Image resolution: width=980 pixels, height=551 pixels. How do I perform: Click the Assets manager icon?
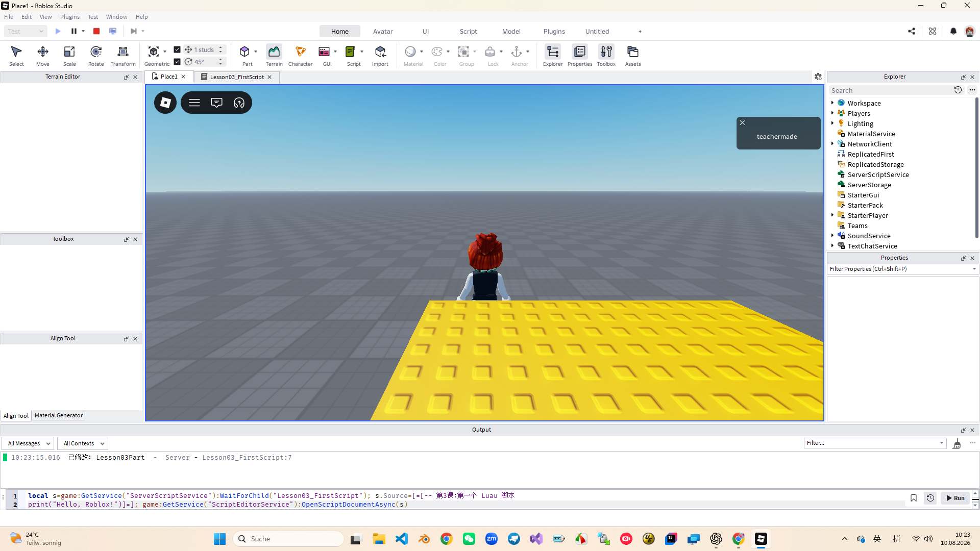pos(633,56)
